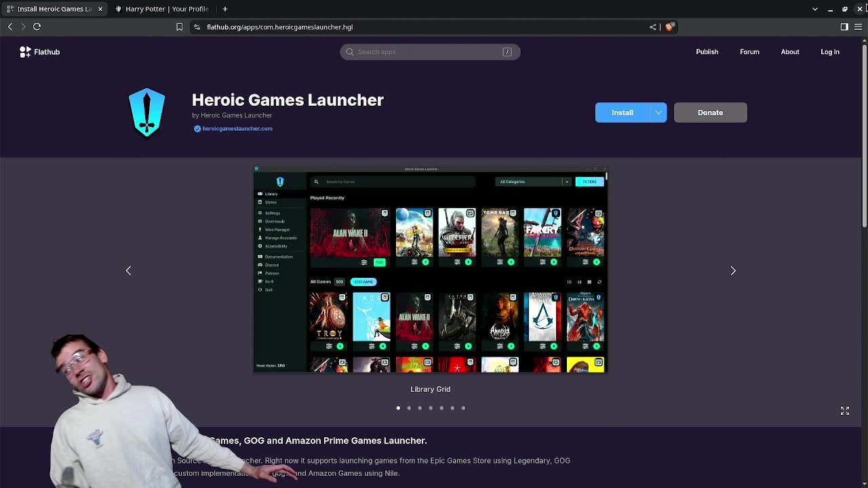Select the seventh carousel dot

click(x=463, y=408)
